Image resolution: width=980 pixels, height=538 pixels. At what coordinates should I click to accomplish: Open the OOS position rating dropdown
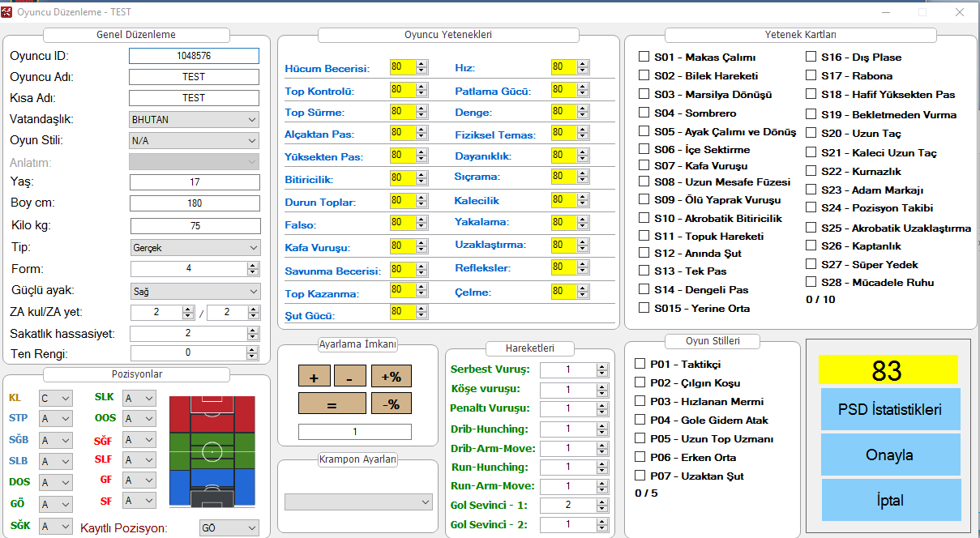pos(139,419)
